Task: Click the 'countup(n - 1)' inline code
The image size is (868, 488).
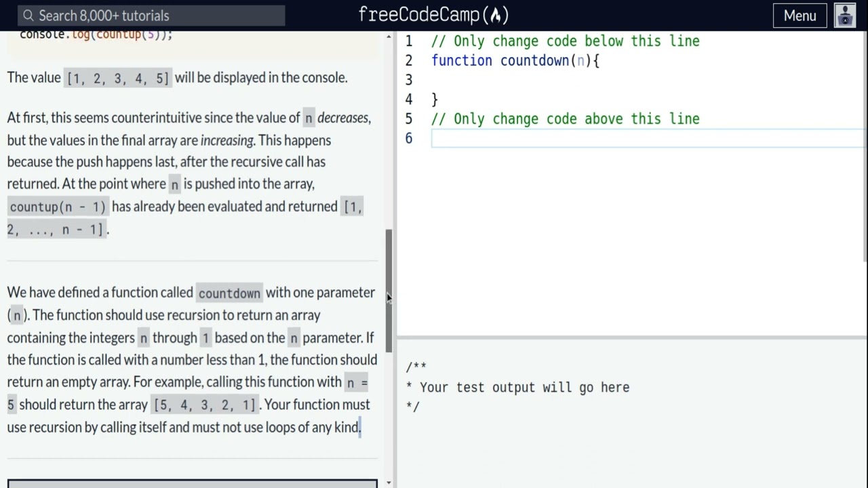Action: pos(58,206)
